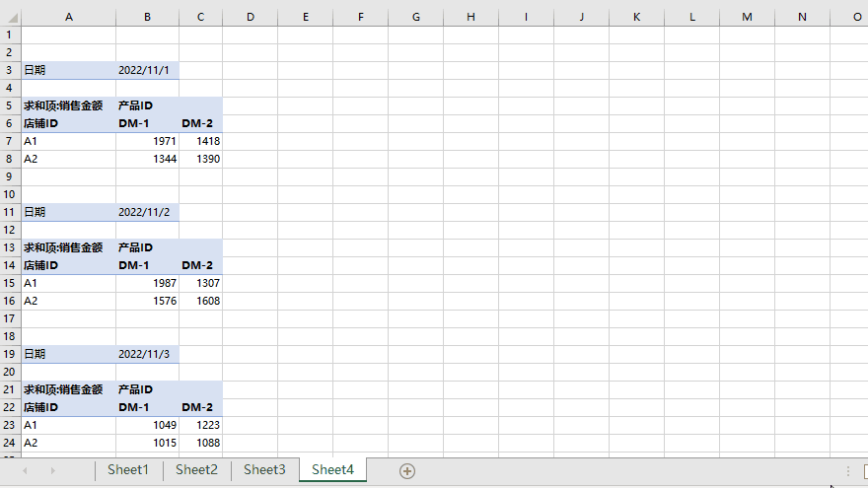Switch to Sheet1 tab

[128, 469]
